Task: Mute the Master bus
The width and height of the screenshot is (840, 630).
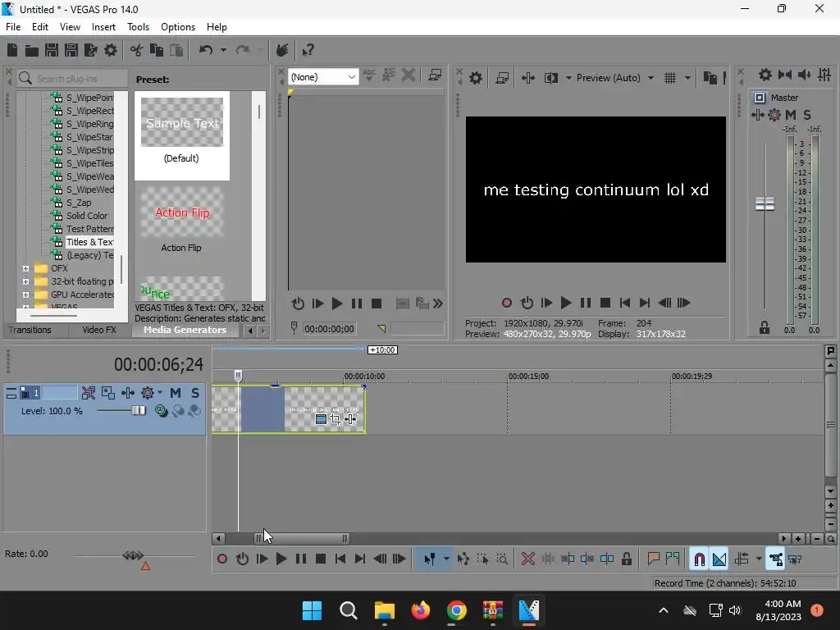Action: click(791, 115)
